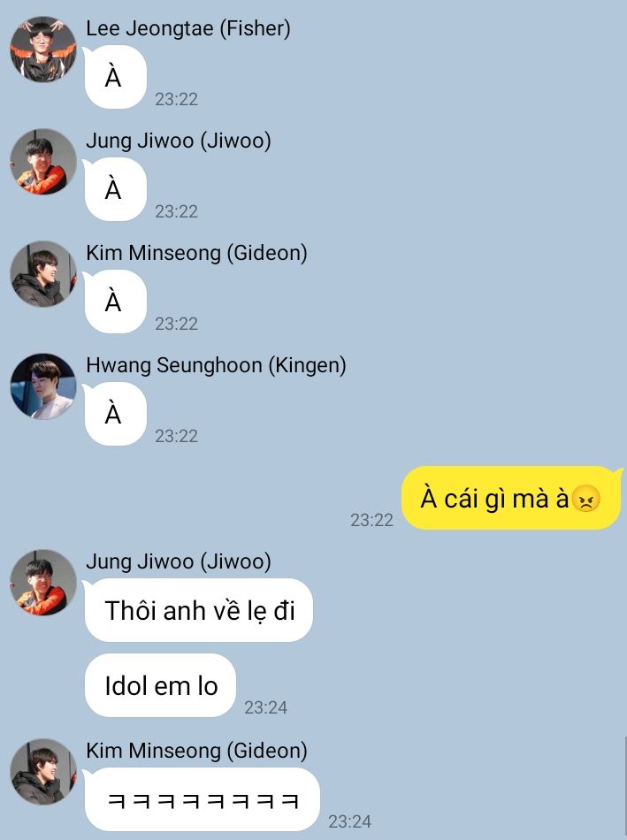Click first Jung Jiwoo (Jiwoo) name label

[179, 141]
